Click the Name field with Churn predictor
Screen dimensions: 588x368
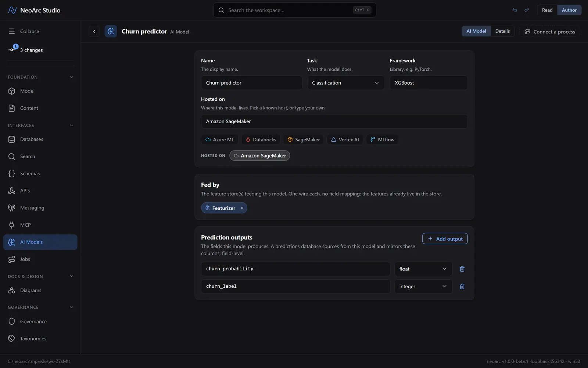pyautogui.click(x=252, y=83)
